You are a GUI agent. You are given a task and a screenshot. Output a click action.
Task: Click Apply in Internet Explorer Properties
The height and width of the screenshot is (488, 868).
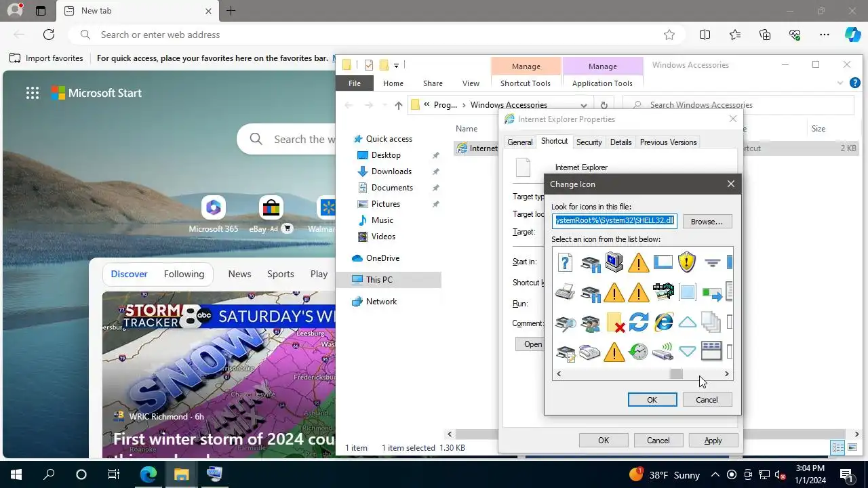pyautogui.click(x=713, y=441)
